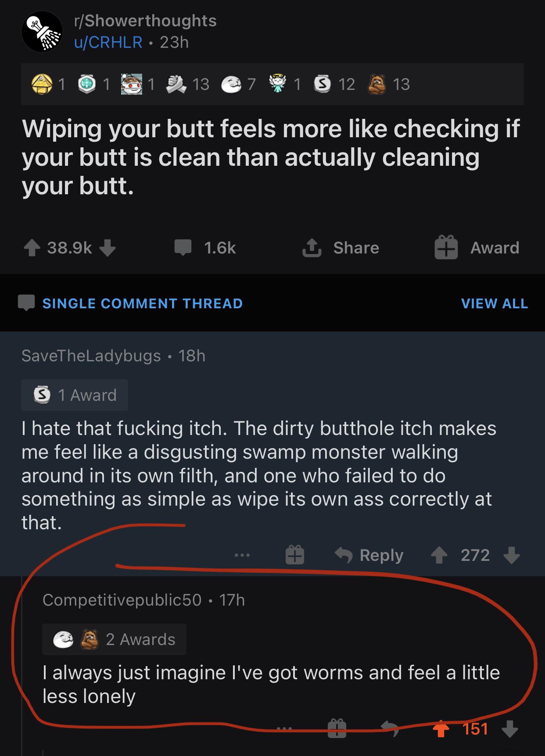View SaveTheLadybugs' 1 Award badge

click(75, 395)
